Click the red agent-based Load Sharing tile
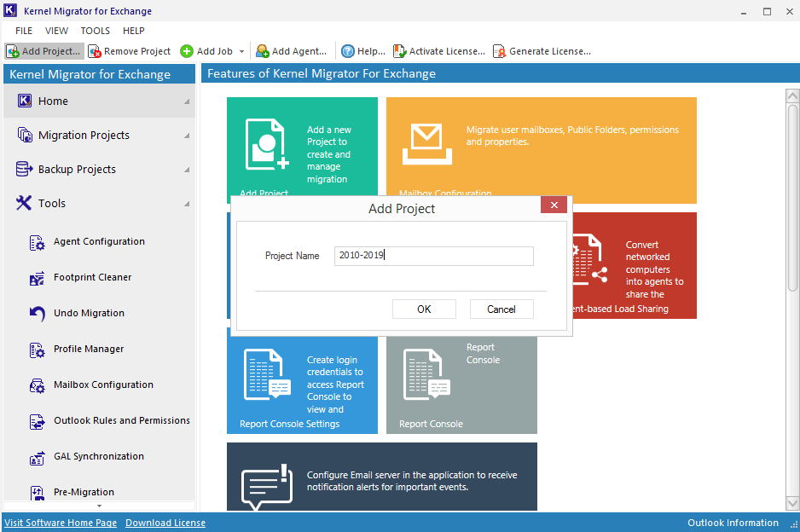800x532 pixels. tap(635, 265)
